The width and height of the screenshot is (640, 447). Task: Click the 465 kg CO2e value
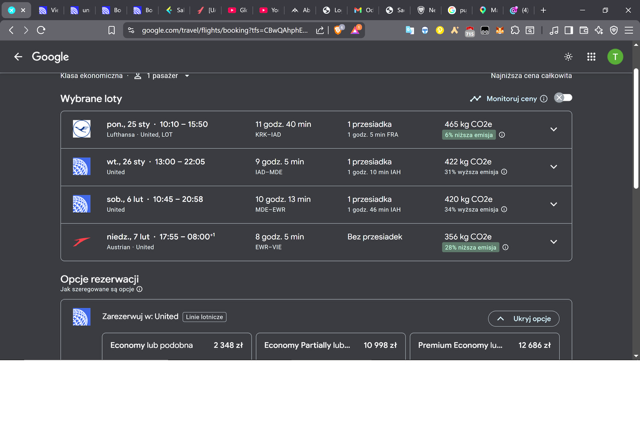click(x=468, y=124)
